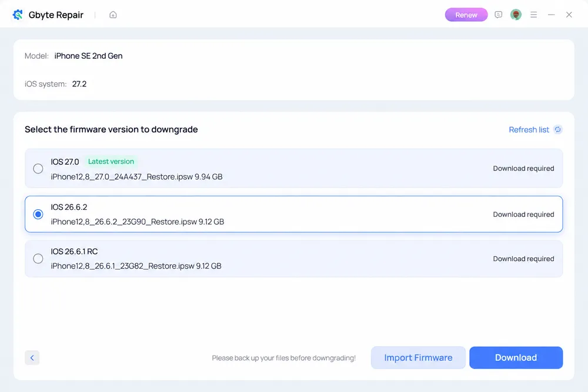Click iPhone12,8_26.6.1_23G82_Restore.ipsw file name
This screenshot has height=392, width=588.
pyautogui.click(x=123, y=266)
